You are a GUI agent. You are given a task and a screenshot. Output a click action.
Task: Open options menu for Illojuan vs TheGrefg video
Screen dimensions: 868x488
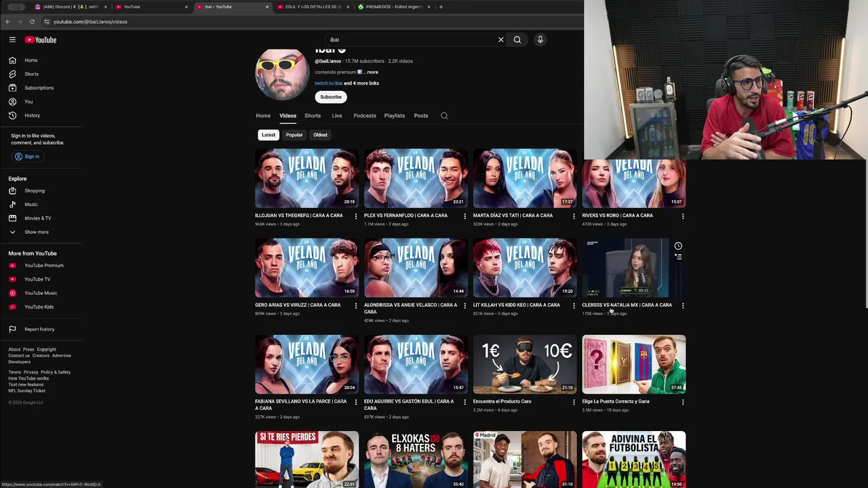[x=356, y=216]
